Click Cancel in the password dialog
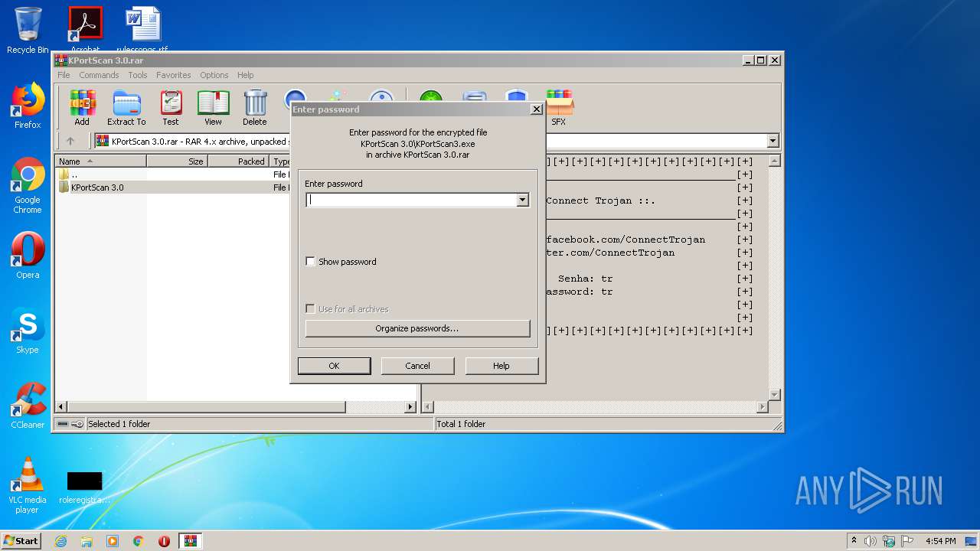Viewport: 980px width, 551px height. point(417,366)
